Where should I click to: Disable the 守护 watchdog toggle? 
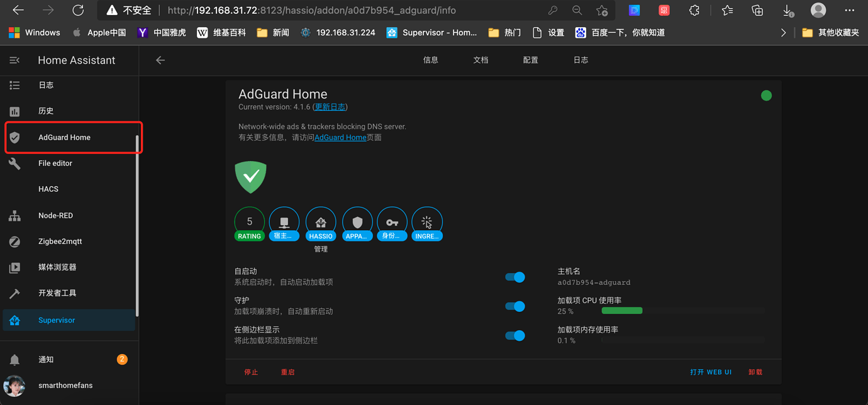point(515,306)
